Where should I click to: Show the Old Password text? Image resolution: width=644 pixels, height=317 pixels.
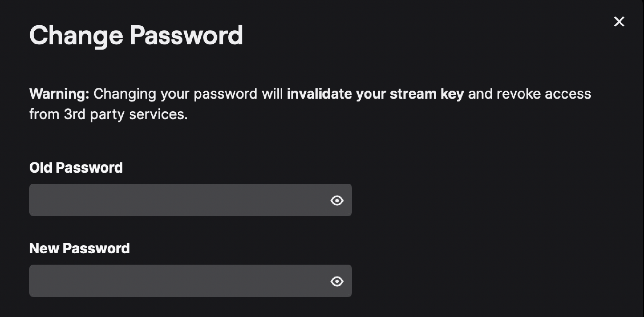337,200
